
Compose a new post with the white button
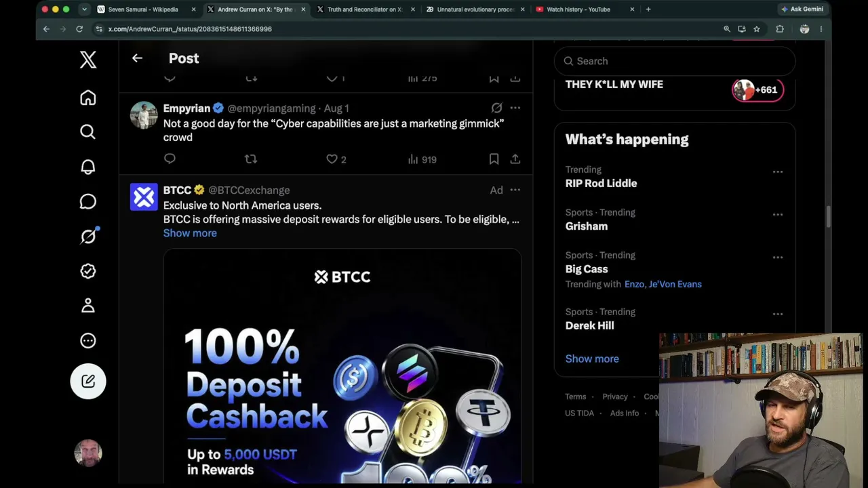pyautogui.click(x=88, y=381)
